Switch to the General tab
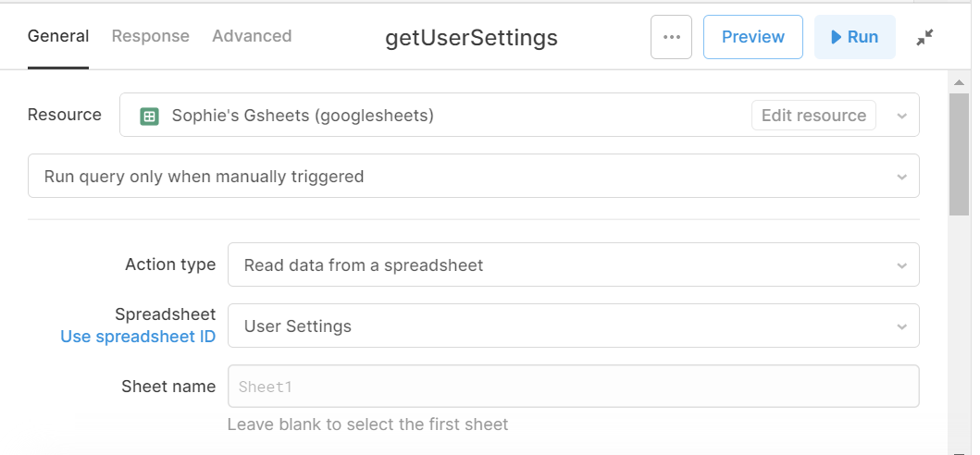The width and height of the screenshot is (980, 455). 58,36
